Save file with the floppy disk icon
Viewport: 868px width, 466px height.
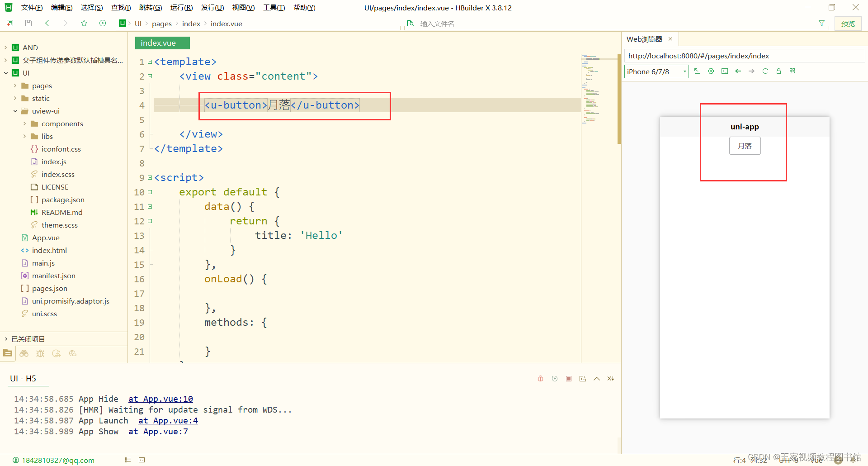coord(28,23)
